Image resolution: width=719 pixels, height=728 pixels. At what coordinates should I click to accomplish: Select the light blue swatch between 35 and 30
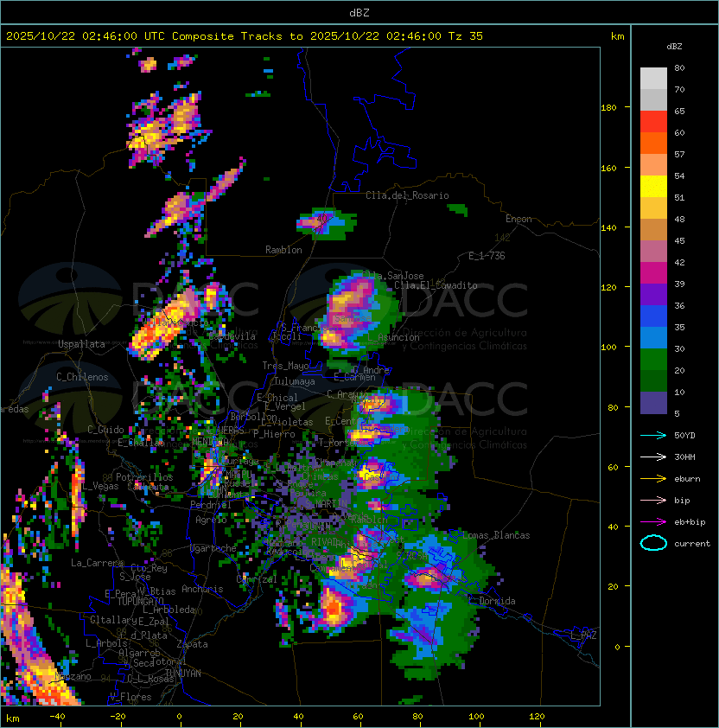tap(653, 337)
